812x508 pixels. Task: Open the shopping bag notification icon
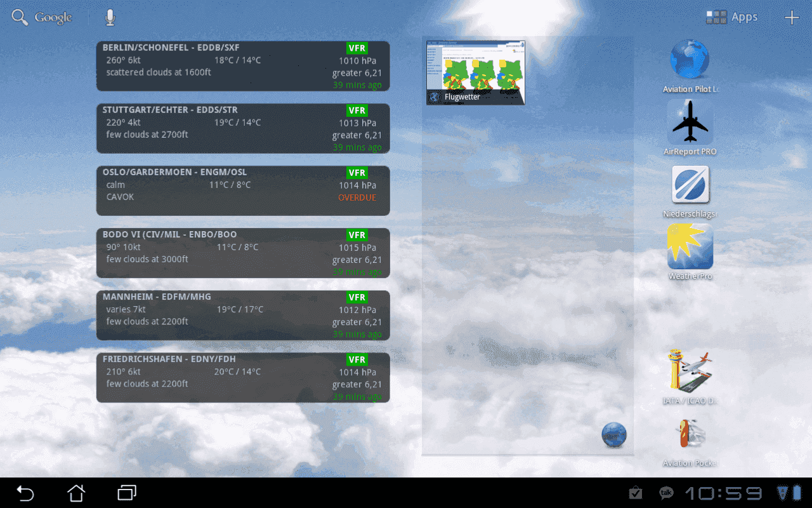635,493
